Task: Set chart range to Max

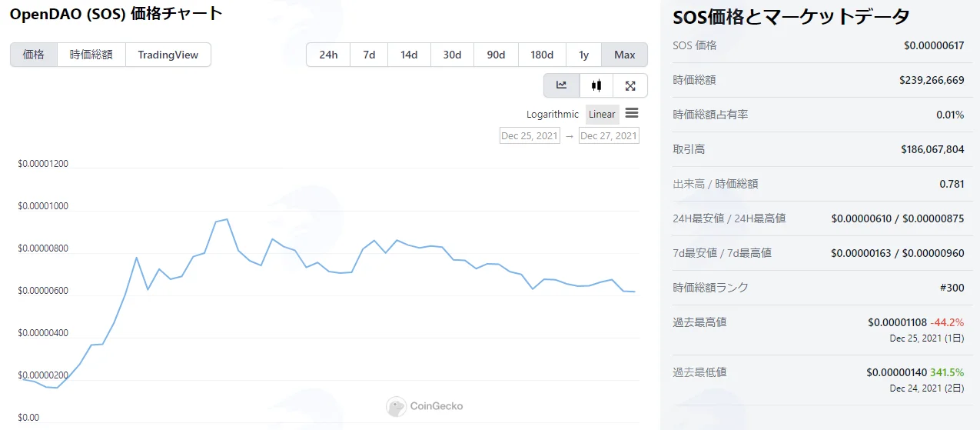Action: pos(625,55)
